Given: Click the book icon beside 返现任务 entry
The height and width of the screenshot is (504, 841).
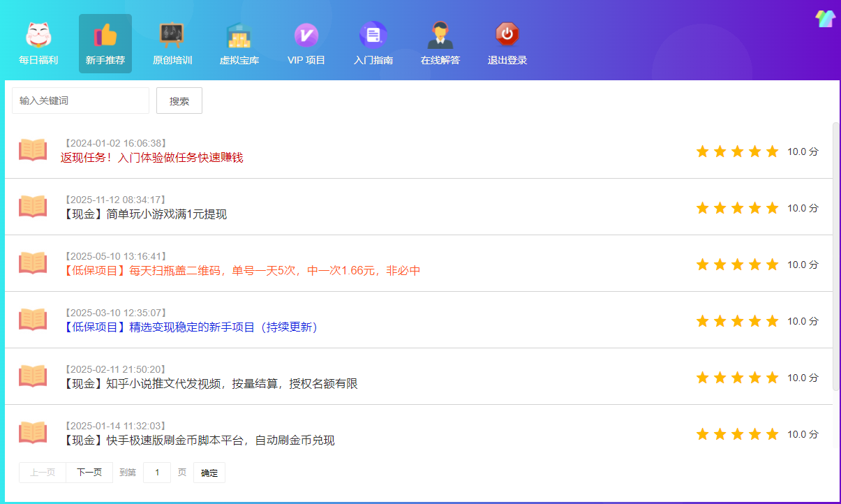Looking at the screenshot, I should 32,150.
